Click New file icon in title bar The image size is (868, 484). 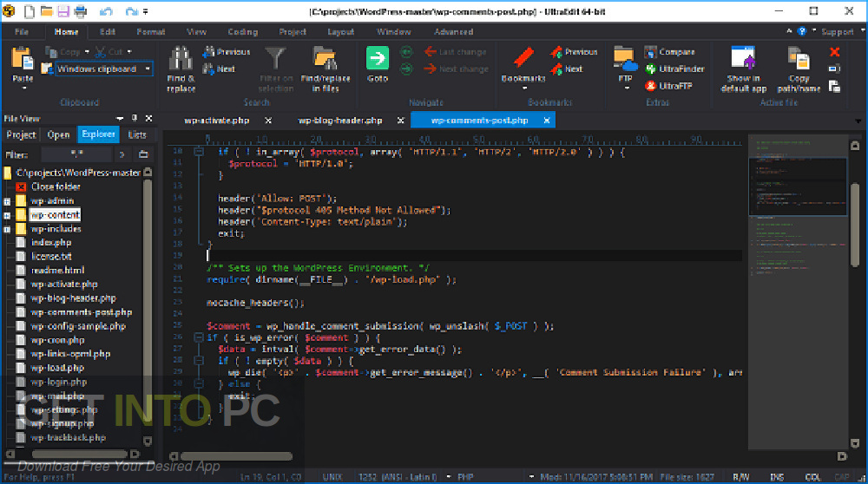pos(29,11)
